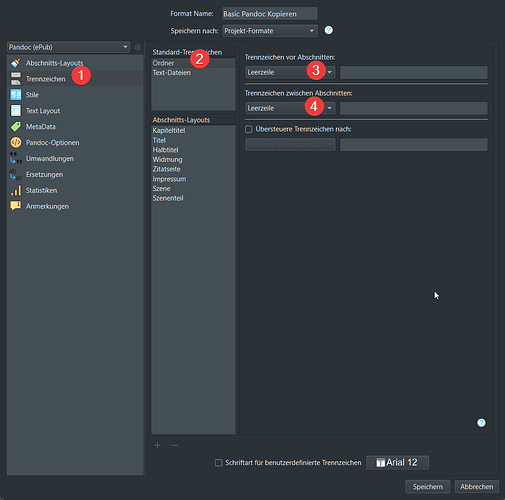The image size is (505, 500).
Task: Click custom separator field for zwischen Abschnitten
Action: coord(414,108)
